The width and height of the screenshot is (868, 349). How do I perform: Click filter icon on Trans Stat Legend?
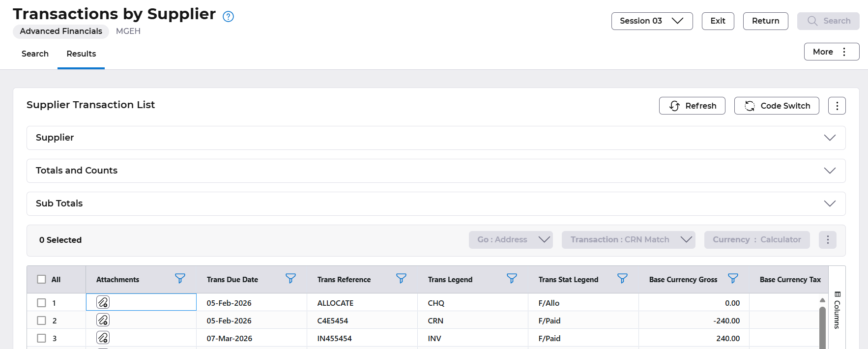tap(622, 279)
